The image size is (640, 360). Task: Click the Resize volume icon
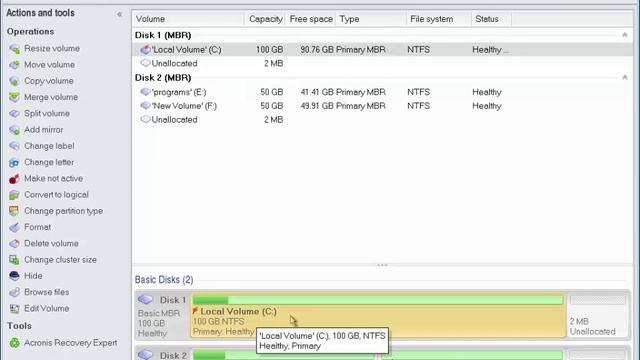(15, 49)
